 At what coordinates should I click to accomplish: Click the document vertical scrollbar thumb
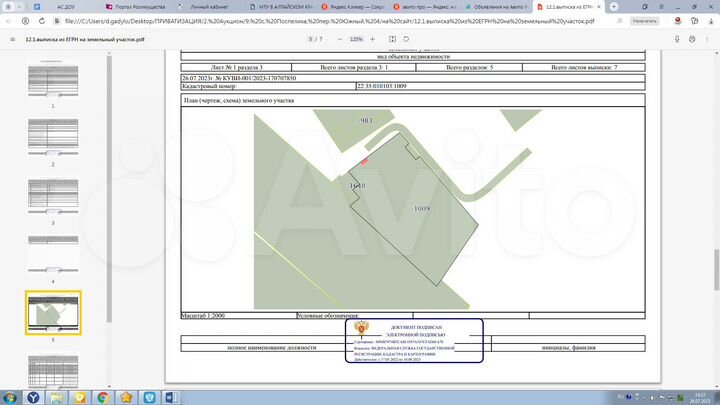(716, 270)
